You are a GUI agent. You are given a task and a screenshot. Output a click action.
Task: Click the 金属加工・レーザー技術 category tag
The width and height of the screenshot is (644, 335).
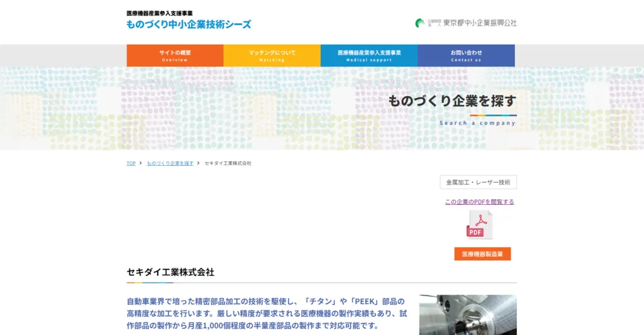tap(478, 182)
